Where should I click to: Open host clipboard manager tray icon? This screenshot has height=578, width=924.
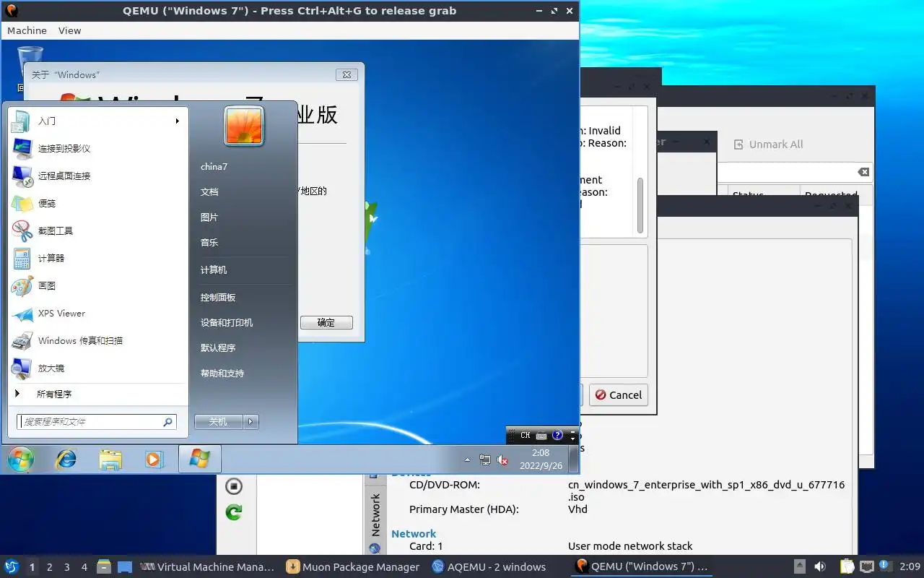click(847, 566)
